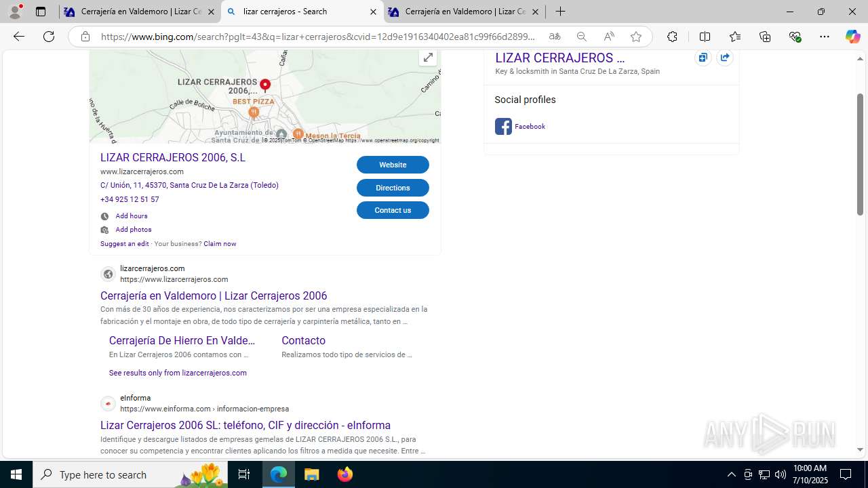The height and width of the screenshot is (488, 868).
Task: Click the address bar URL field
Action: click(319, 37)
